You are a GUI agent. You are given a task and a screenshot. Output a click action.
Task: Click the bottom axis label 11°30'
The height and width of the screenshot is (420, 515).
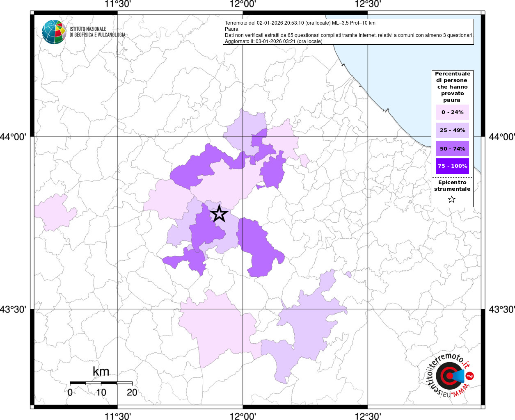pyautogui.click(x=118, y=416)
